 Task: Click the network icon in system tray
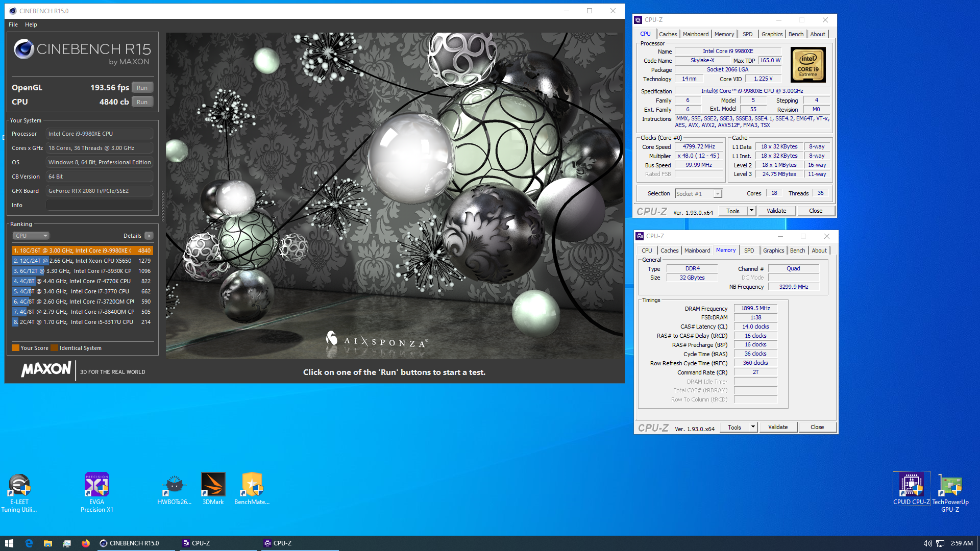click(940, 543)
